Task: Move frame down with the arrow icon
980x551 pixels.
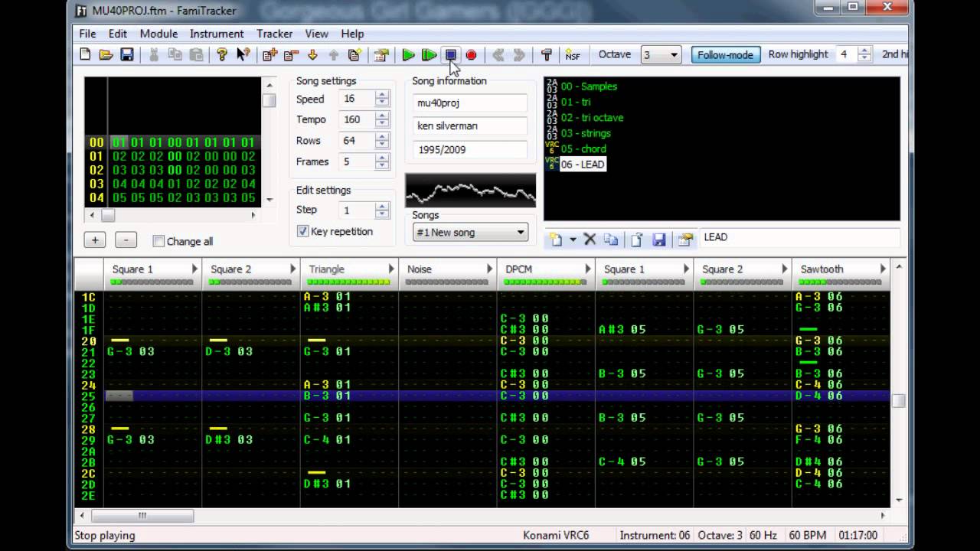Action: [312, 54]
